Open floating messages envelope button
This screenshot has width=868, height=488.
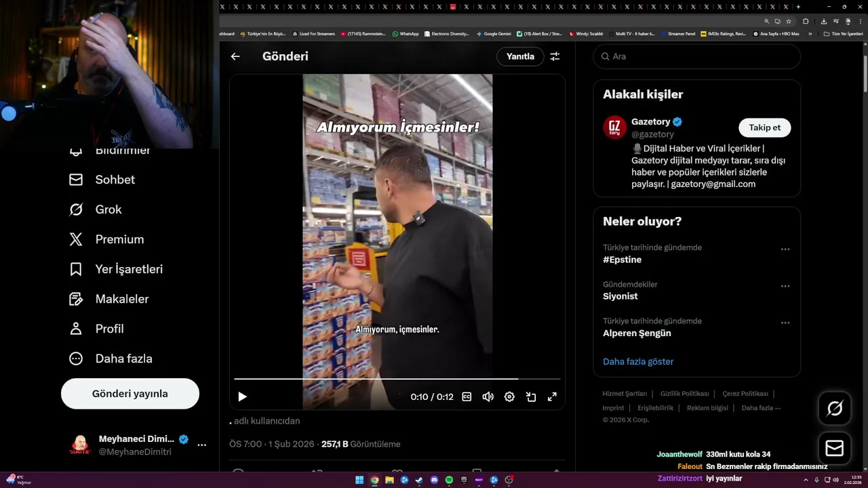pos(835,449)
